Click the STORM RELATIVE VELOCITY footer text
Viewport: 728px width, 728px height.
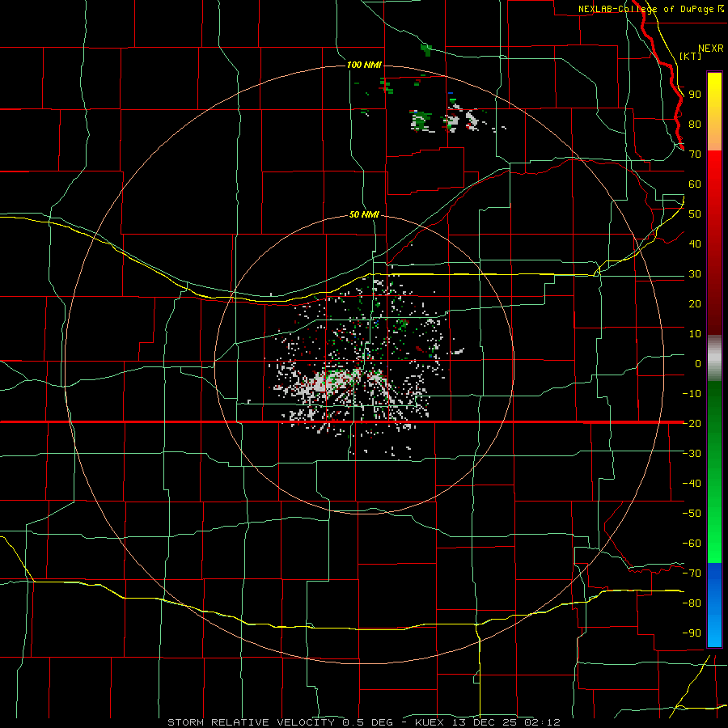click(x=251, y=722)
